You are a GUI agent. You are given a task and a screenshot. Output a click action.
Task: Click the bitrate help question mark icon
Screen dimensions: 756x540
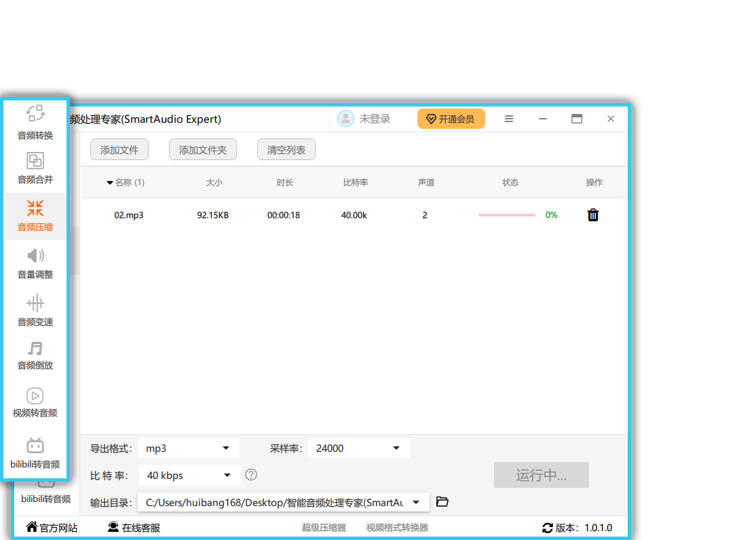251,475
